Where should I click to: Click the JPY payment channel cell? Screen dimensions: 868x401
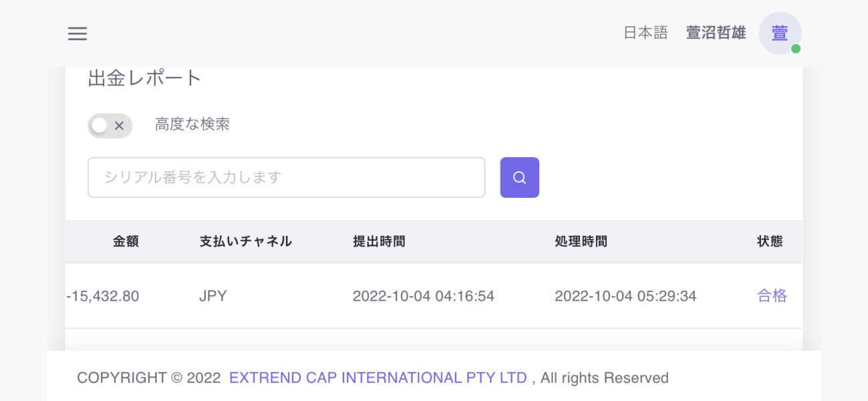[213, 296]
